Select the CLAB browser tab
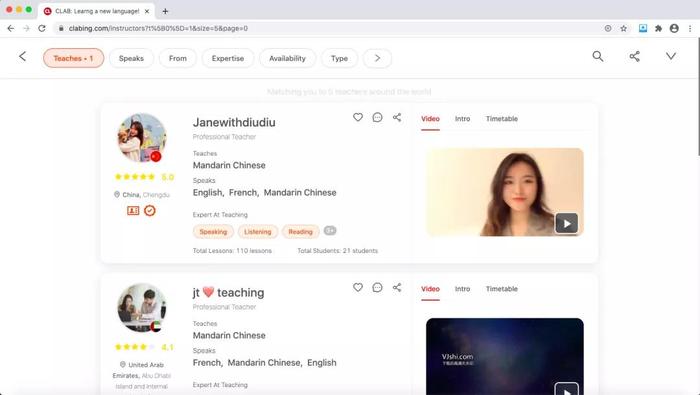Screen dimensions: 700x395 click(x=97, y=11)
